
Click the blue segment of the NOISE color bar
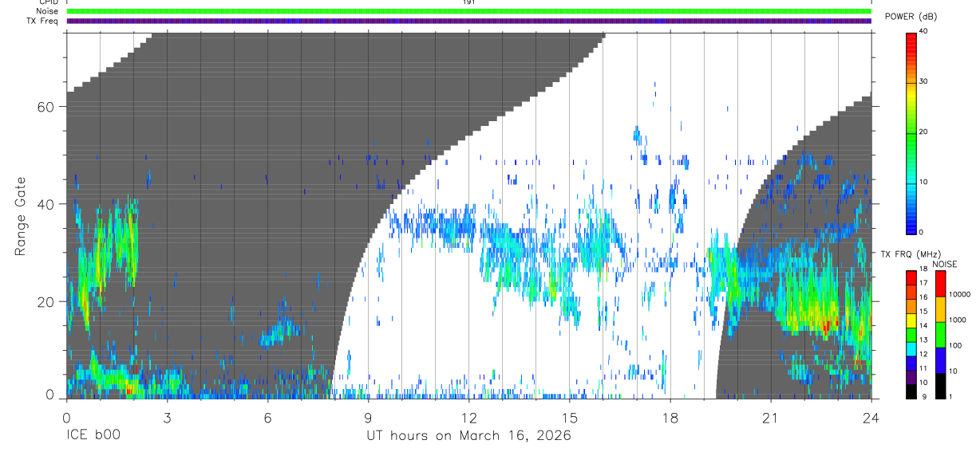[x=940, y=359]
